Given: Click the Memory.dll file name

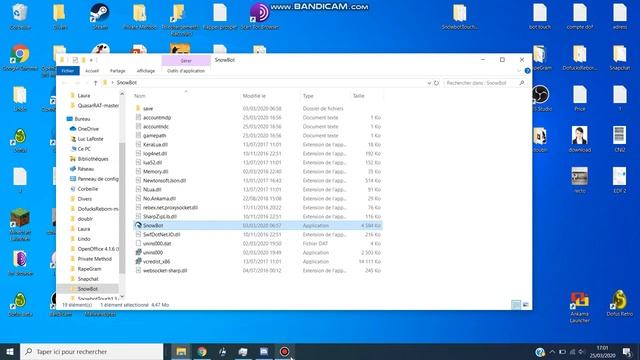Looking at the screenshot, I should [x=156, y=171].
